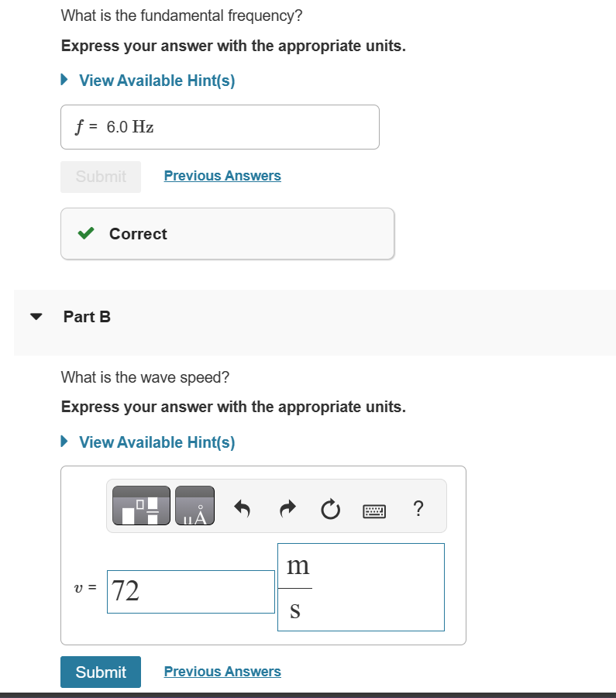Reset the answer with circular arrow icon
The image size is (616, 698).
(330, 509)
